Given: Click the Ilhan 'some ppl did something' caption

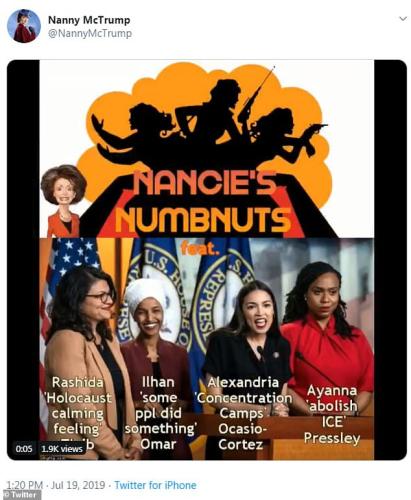Looking at the screenshot, I should [x=160, y=413].
